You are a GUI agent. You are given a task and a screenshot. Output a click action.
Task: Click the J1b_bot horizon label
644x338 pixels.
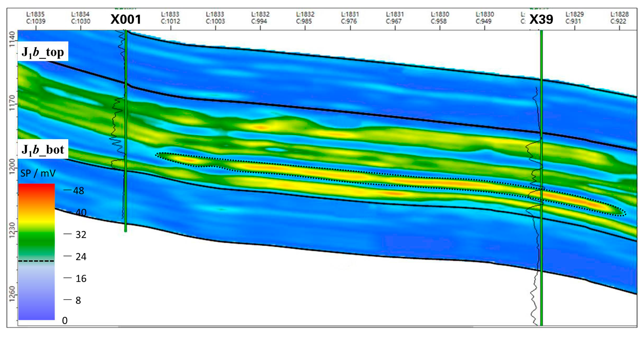[x=43, y=149]
